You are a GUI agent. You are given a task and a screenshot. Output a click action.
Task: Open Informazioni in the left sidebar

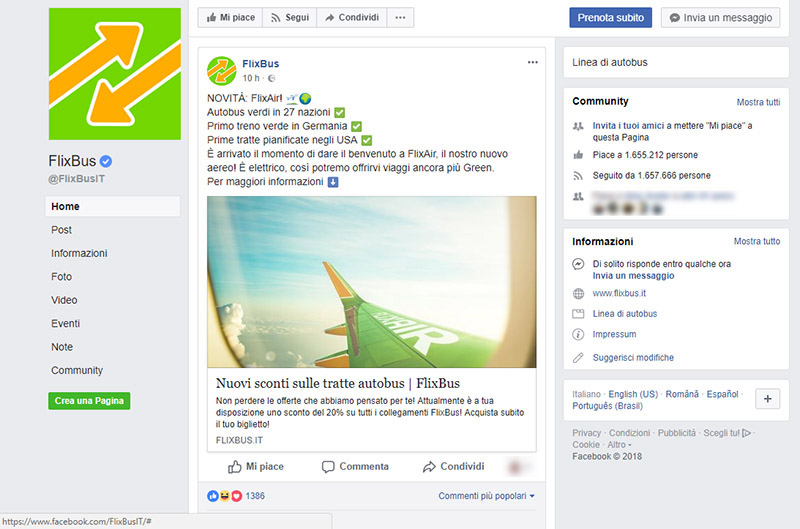[79, 254]
